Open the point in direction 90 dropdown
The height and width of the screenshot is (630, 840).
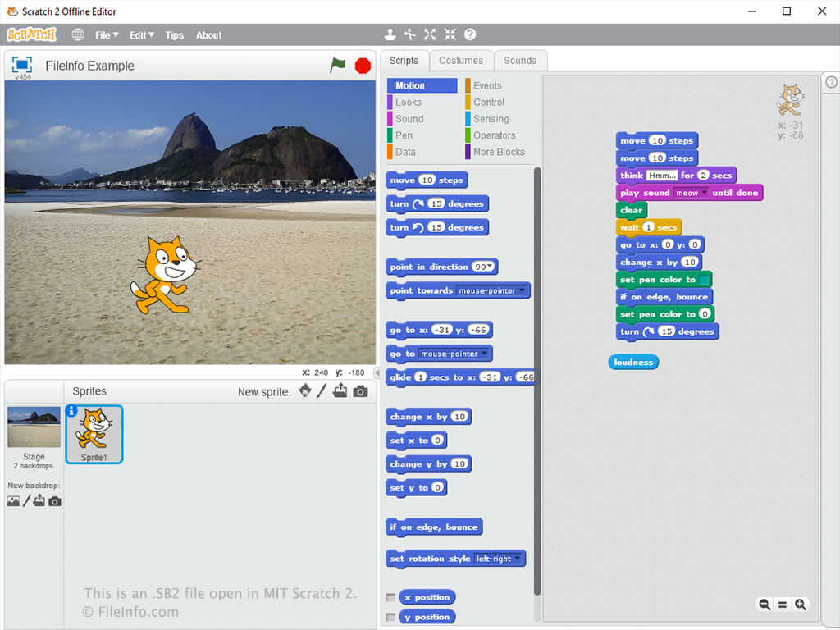pyautogui.click(x=490, y=267)
